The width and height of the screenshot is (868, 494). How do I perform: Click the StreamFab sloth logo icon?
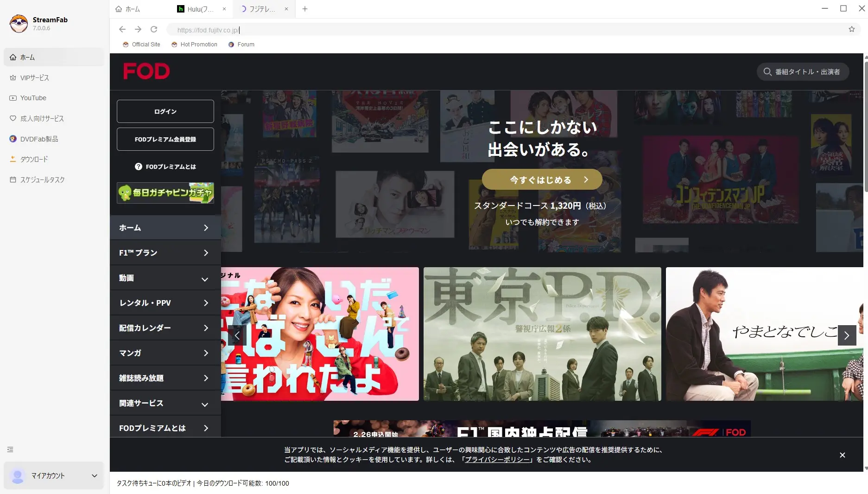pyautogui.click(x=19, y=23)
